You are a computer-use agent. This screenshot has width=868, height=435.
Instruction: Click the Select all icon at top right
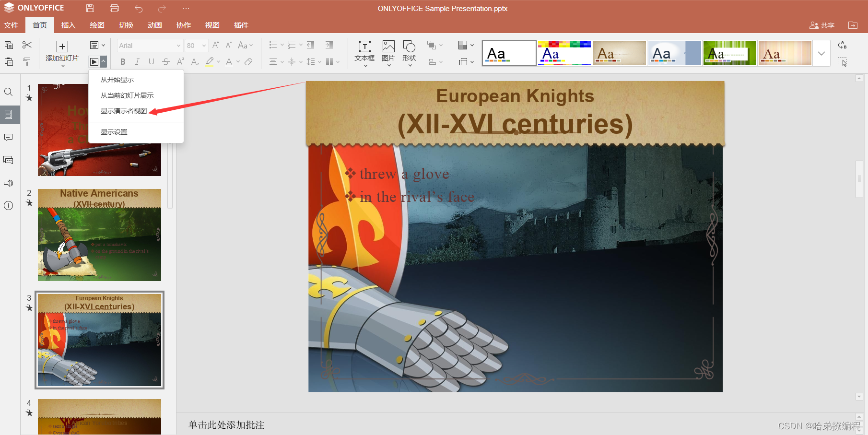[x=842, y=61]
